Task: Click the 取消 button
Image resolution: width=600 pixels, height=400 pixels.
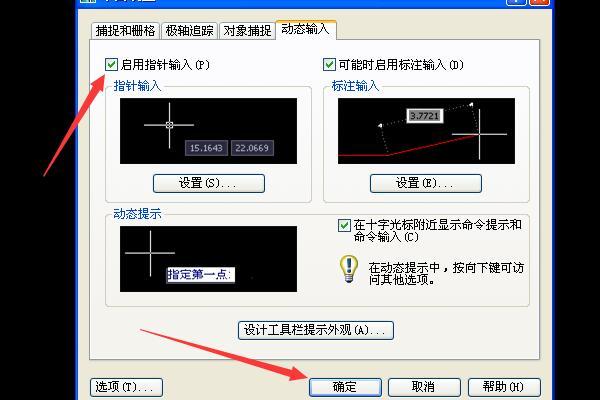Action: 424,387
